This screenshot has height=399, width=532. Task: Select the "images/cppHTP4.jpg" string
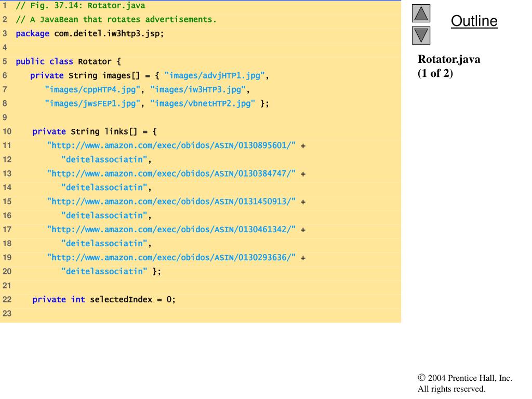click(92, 89)
